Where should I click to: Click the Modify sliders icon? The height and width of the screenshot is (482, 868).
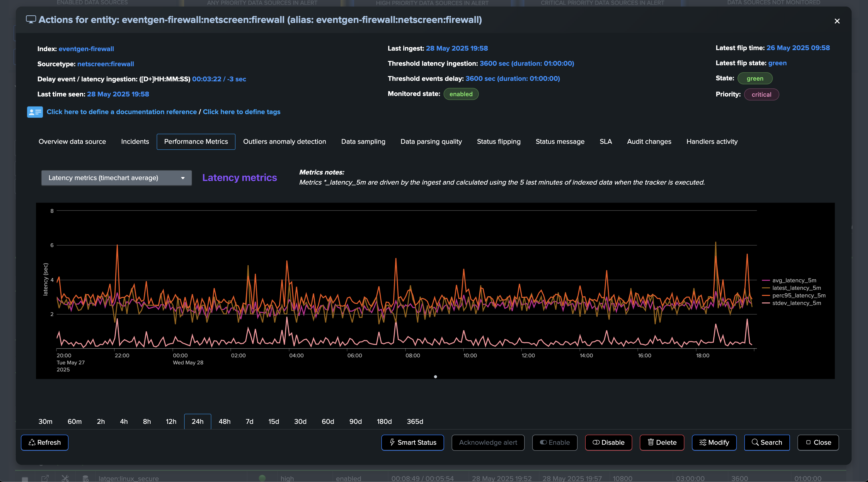[703, 442]
